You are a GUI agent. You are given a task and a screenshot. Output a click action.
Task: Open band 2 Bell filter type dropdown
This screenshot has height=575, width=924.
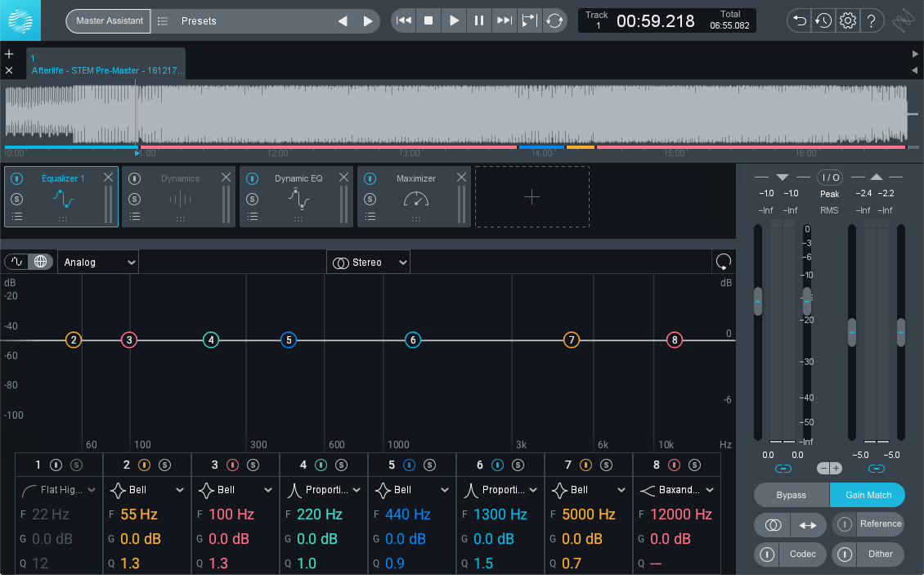pos(147,489)
